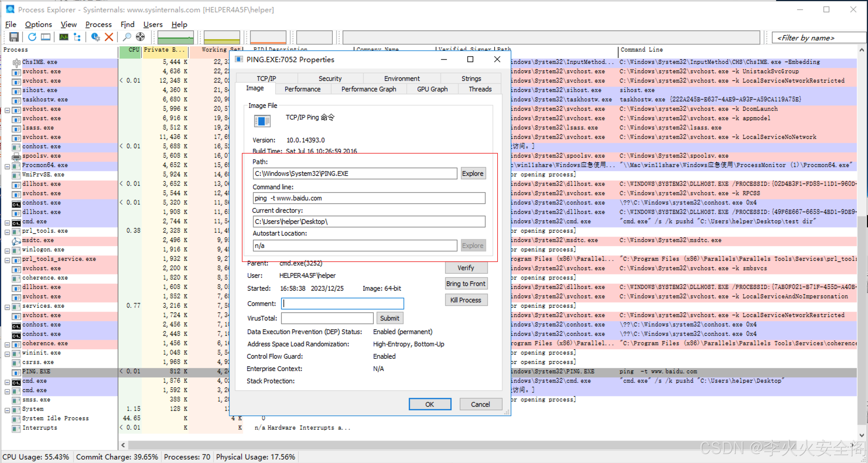Click the green CPU usage mini graph
Viewport: 868px width, 463px height.
[x=175, y=38]
